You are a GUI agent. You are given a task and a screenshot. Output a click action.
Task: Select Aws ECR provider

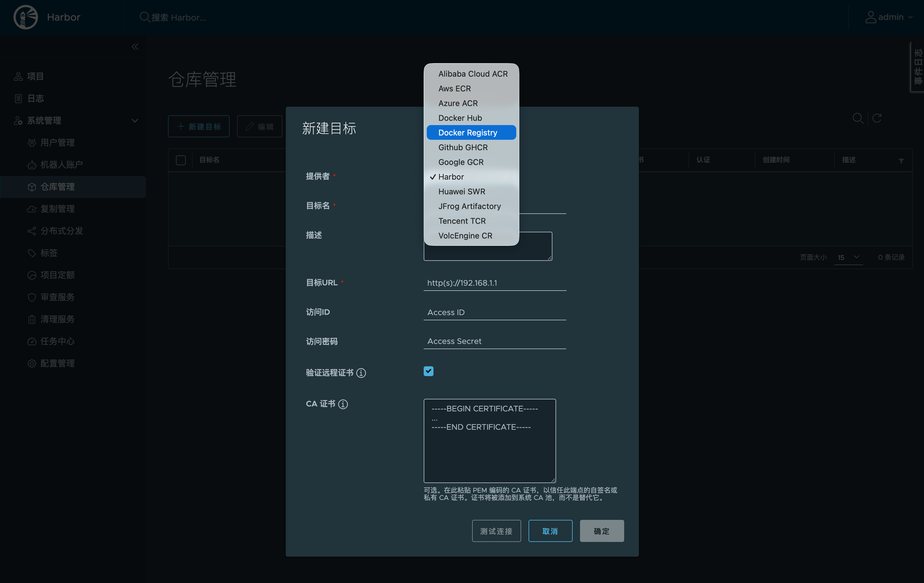pos(471,88)
